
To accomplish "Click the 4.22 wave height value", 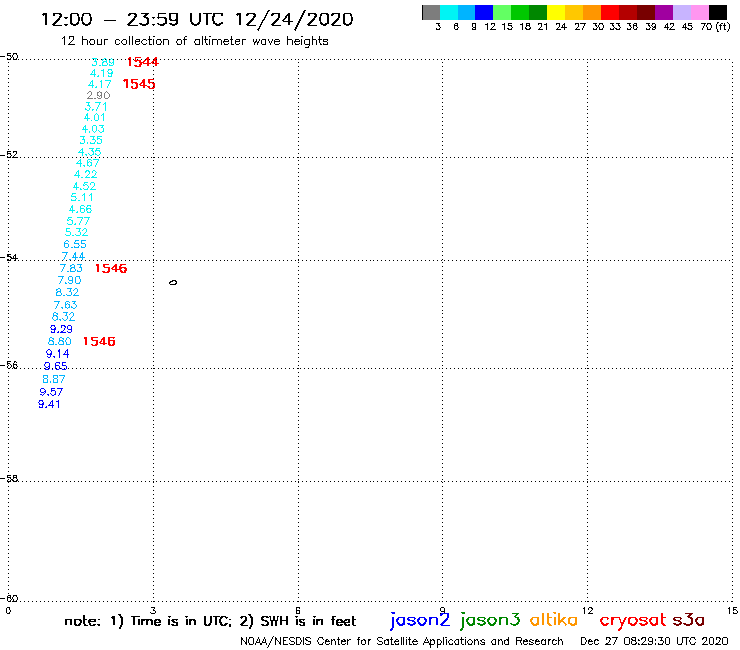I will click(85, 174).
